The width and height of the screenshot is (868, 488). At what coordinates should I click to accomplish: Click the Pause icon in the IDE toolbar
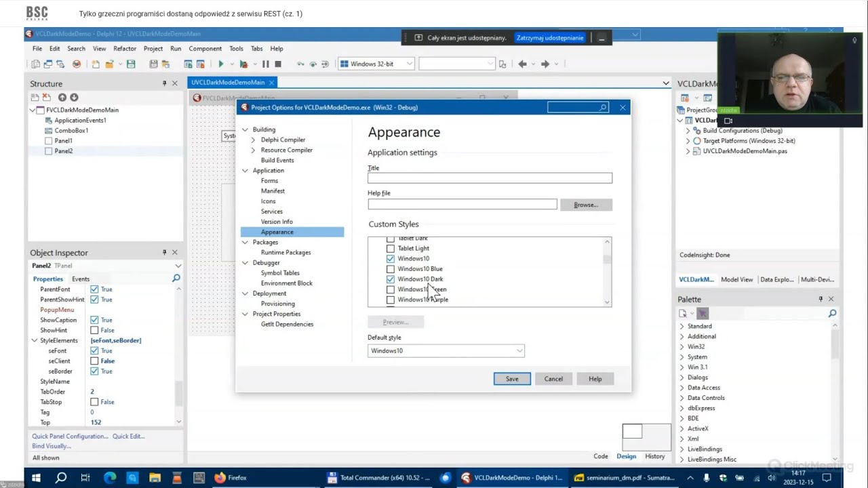pyautogui.click(x=265, y=64)
